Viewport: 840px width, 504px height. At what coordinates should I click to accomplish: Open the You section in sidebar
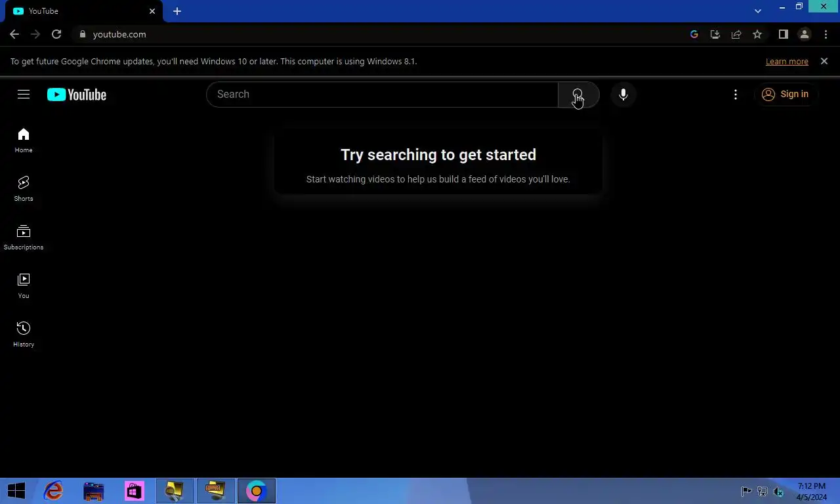pyautogui.click(x=24, y=286)
